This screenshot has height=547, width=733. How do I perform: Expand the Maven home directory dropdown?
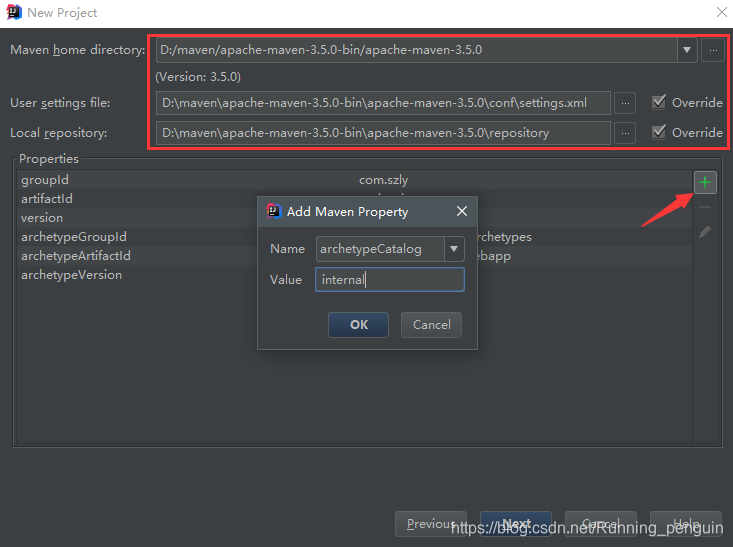[687, 50]
